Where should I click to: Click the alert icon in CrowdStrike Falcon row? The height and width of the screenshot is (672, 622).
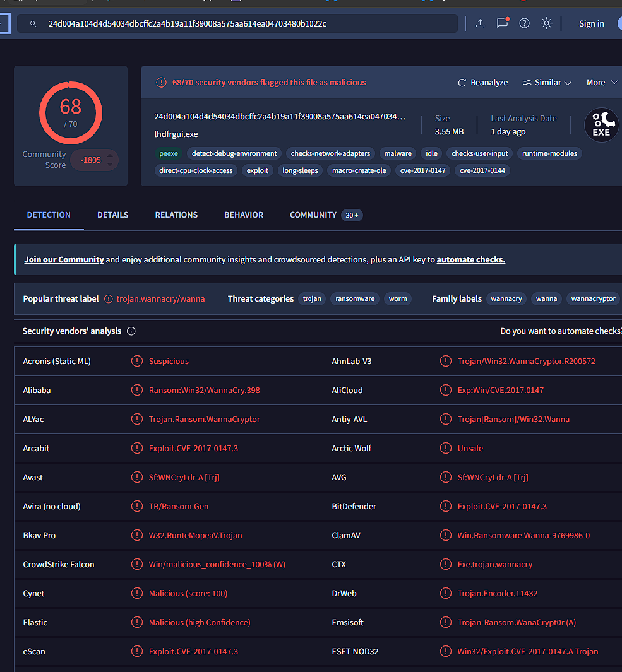click(137, 565)
